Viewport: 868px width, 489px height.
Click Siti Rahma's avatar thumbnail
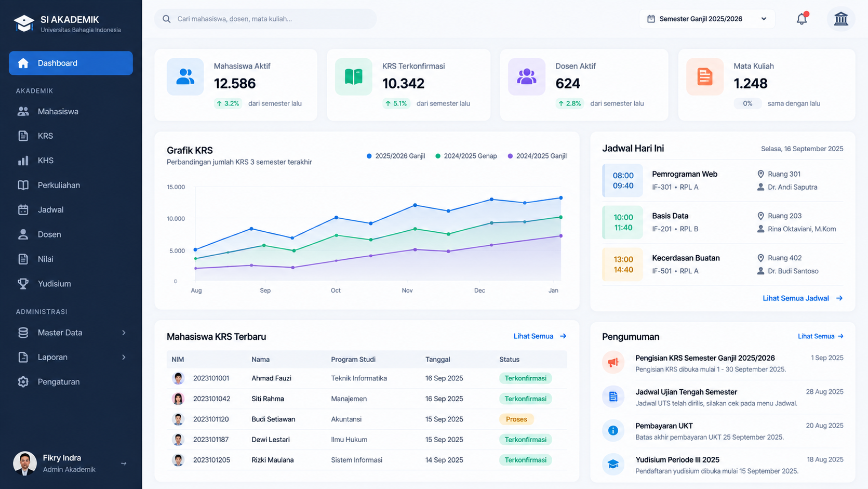point(178,399)
